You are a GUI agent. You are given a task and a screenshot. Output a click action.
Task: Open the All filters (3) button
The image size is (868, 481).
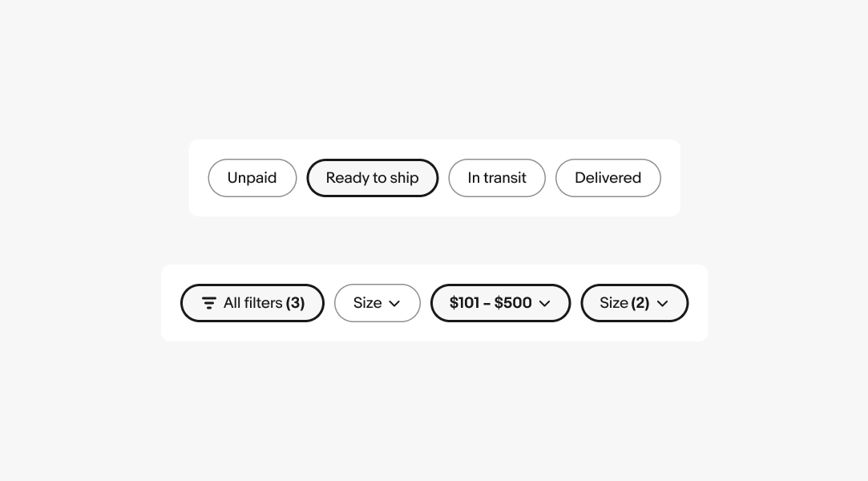[252, 303]
